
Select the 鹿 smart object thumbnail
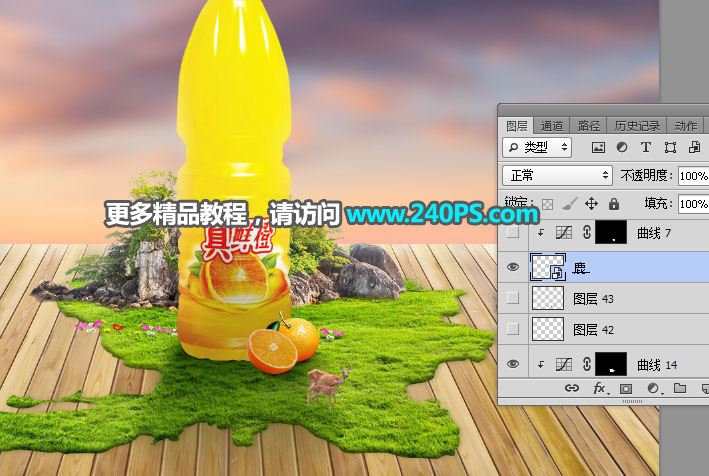pos(548,267)
